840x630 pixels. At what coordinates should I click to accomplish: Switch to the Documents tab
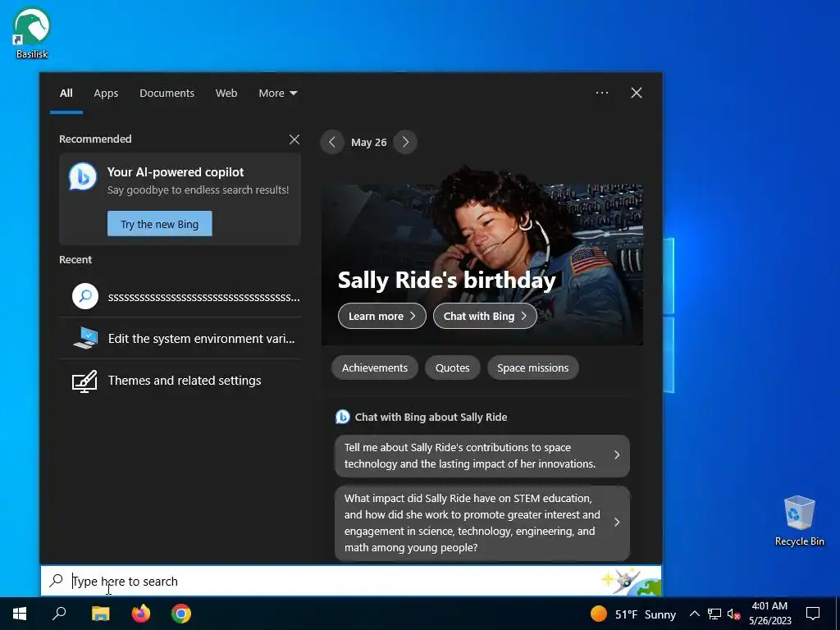[167, 94]
